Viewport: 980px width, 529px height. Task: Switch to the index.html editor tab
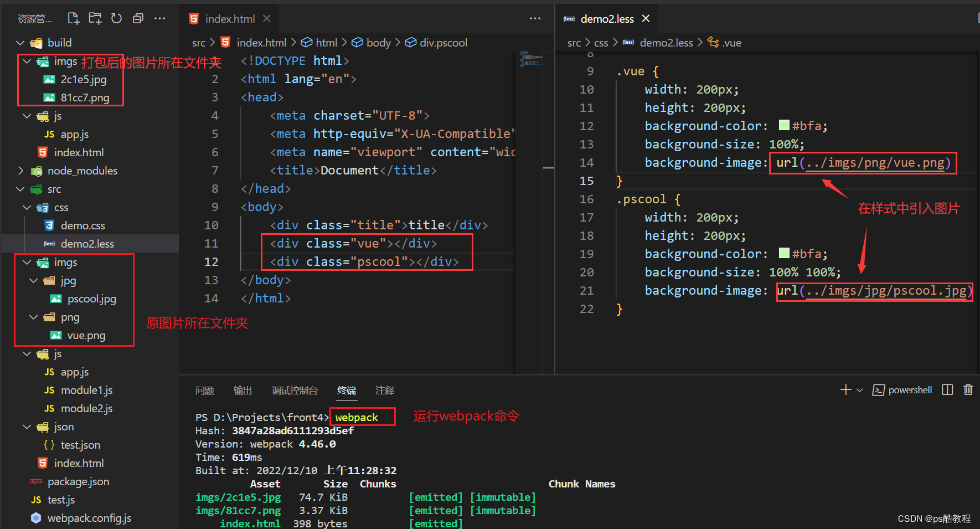pos(230,19)
